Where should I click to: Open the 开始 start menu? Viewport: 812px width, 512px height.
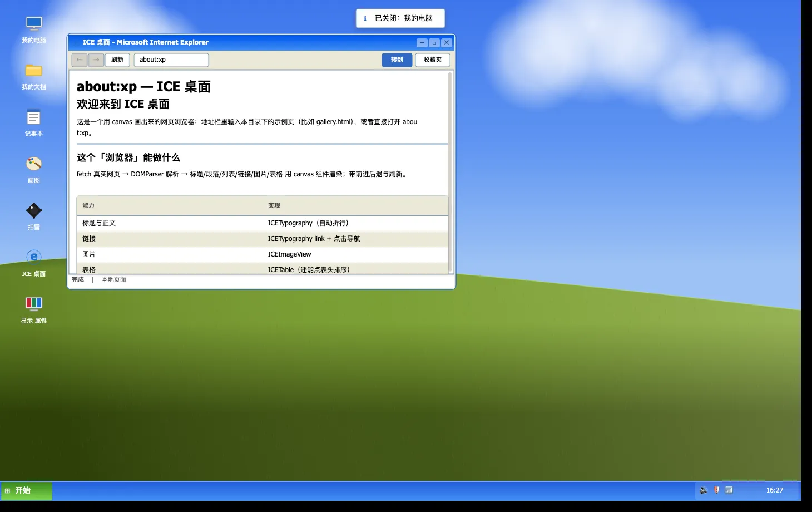(x=26, y=490)
